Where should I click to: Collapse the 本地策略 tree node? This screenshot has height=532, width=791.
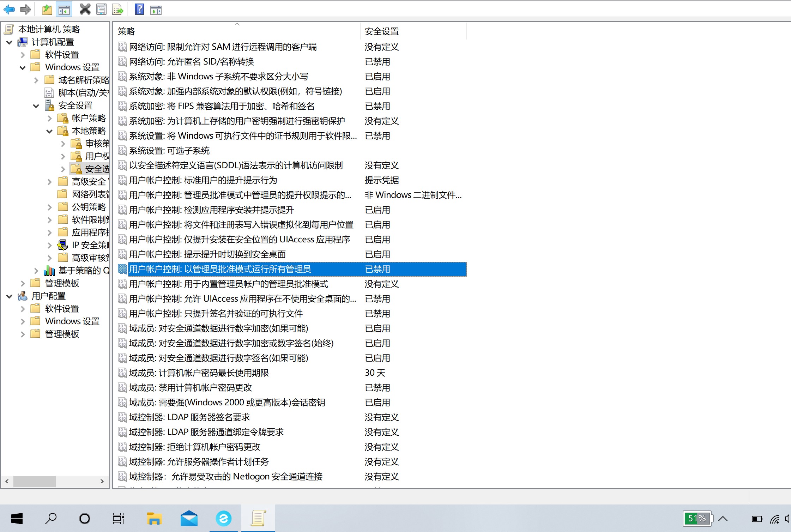tap(49, 131)
